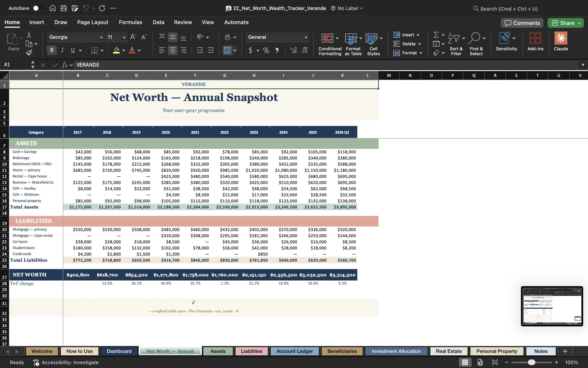Expand the Share button dropdown arrow
The height and width of the screenshot is (368, 588).
pos(579,23)
